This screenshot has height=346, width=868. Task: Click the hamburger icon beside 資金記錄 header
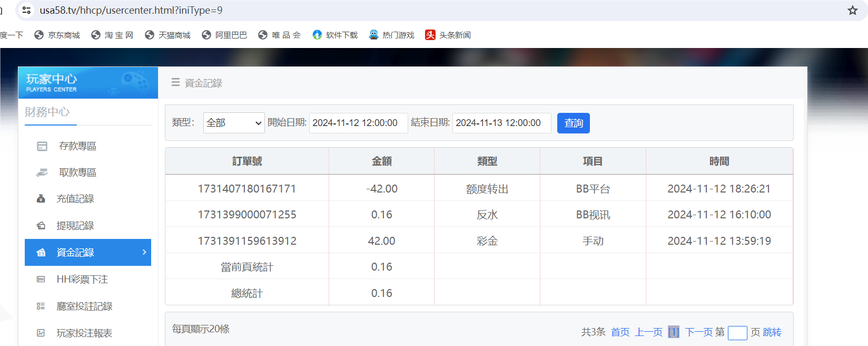pyautogui.click(x=175, y=83)
